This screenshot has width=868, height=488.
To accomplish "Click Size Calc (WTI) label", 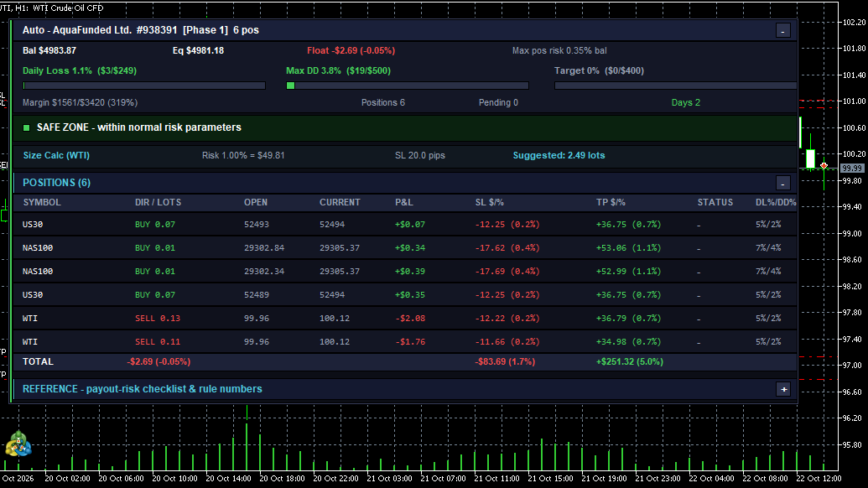I will coord(56,155).
